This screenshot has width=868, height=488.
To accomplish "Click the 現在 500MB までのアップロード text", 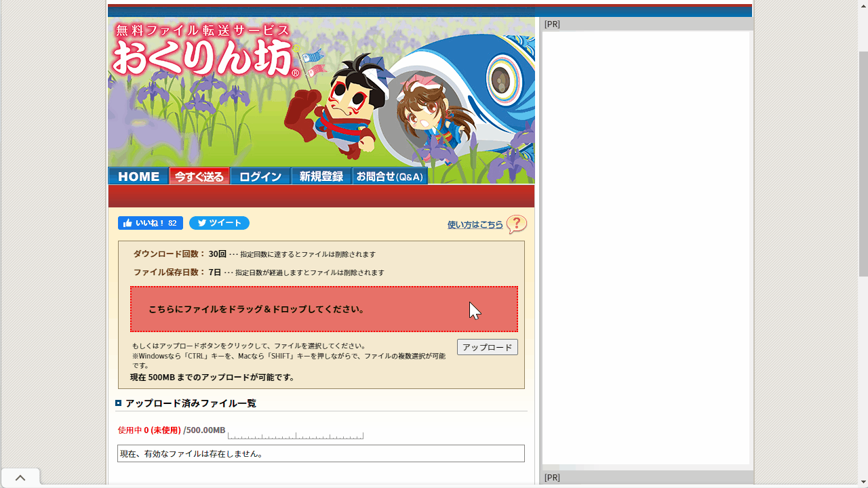I will pos(213,378).
